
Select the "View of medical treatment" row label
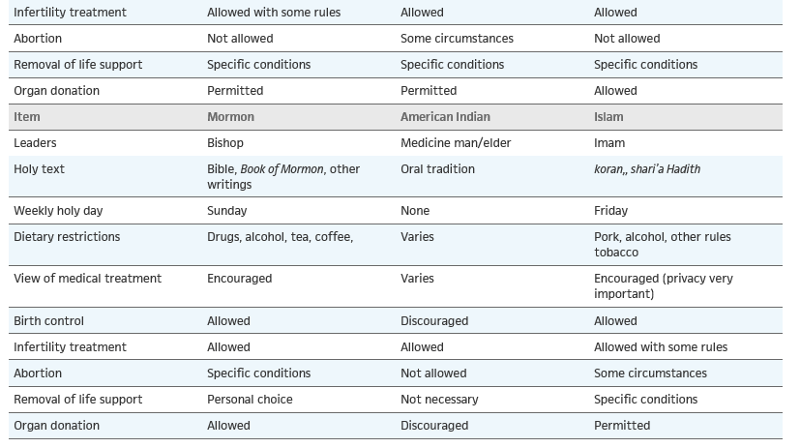pos(87,278)
